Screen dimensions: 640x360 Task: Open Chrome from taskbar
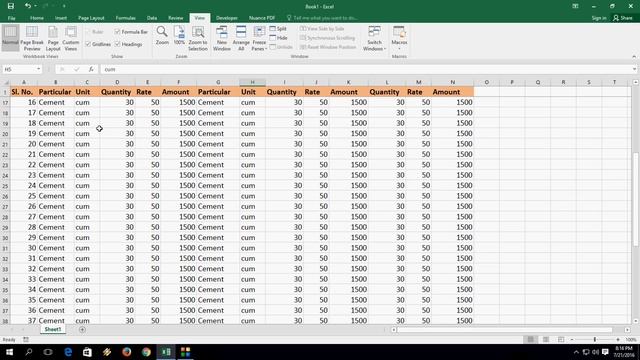pos(146,352)
